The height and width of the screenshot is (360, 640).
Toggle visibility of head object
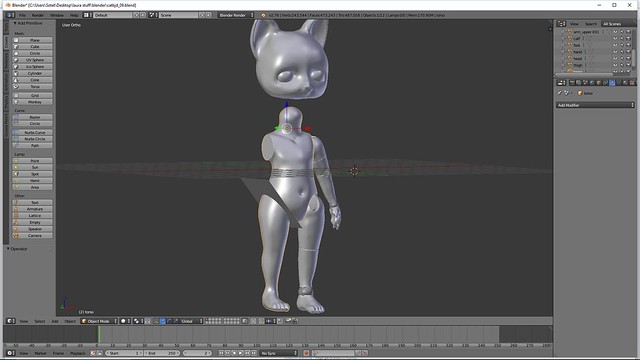click(x=615, y=58)
